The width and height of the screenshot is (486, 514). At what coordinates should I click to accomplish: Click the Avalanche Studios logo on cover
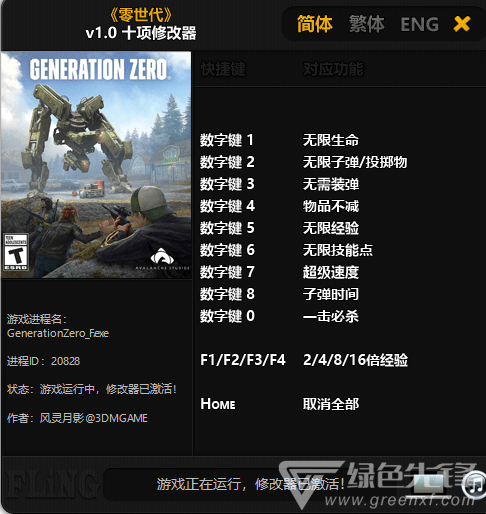pos(162,259)
